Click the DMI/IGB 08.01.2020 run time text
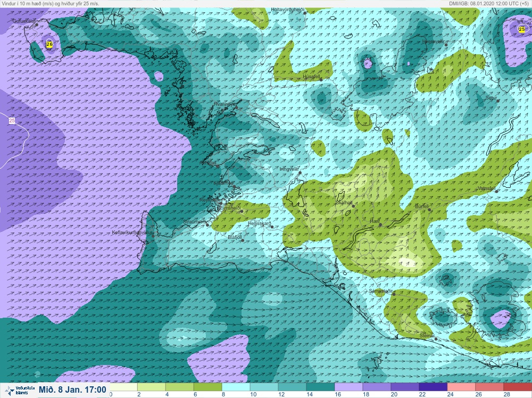This screenshot has height=398, width=532. pos(488,3)
